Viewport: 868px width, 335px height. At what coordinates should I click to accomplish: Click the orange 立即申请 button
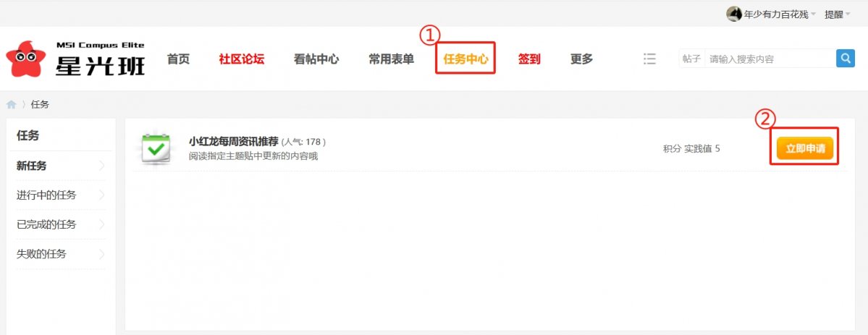[x=804, y=148]
